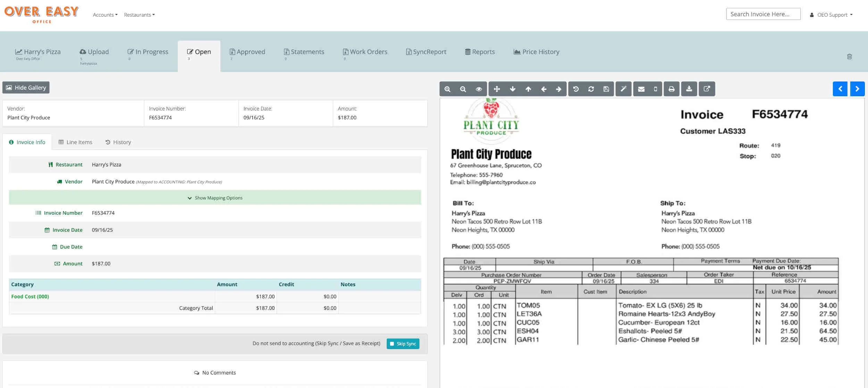Click the trash icon at far right
This screenshot has height=388, width=868.
(849, 56)
